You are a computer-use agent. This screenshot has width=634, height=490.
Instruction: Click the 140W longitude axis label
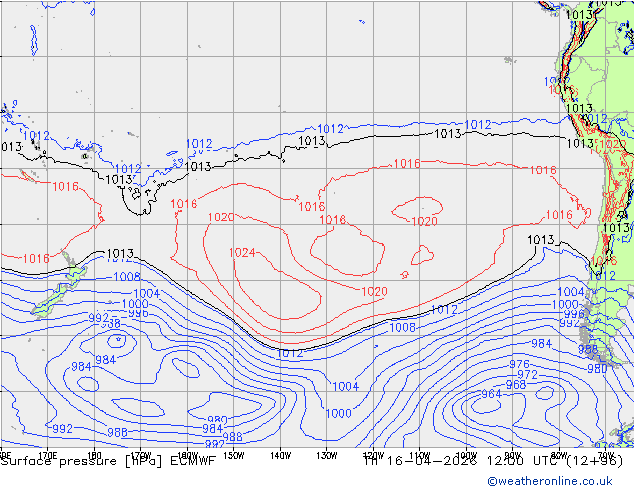pos(281,456)
